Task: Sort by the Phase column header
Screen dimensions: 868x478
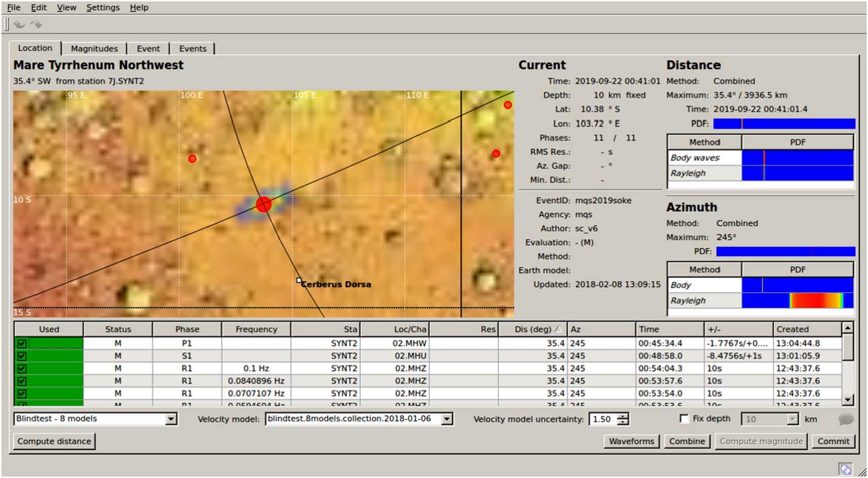Action: coord(187,329)
